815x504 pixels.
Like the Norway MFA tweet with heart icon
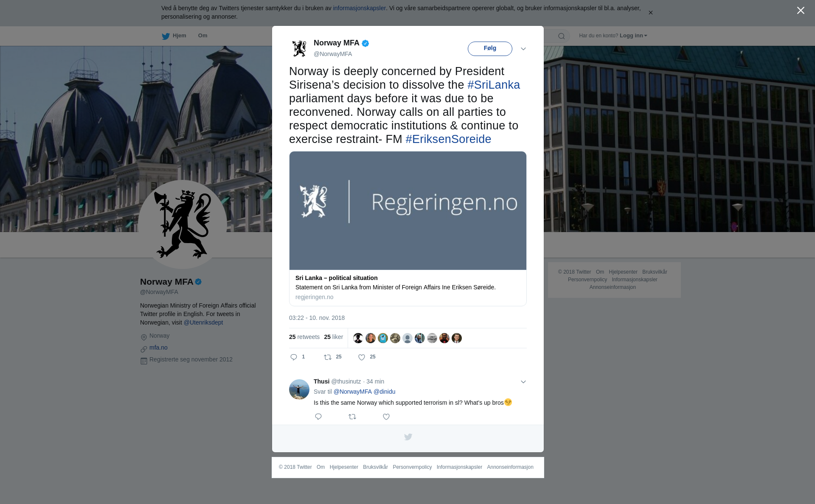(362, 357)
